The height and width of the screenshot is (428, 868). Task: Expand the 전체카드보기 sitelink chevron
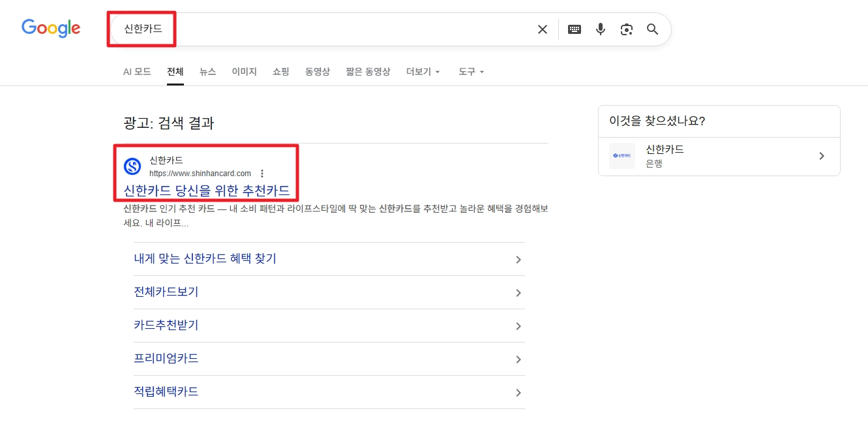(x=518, y=292)
